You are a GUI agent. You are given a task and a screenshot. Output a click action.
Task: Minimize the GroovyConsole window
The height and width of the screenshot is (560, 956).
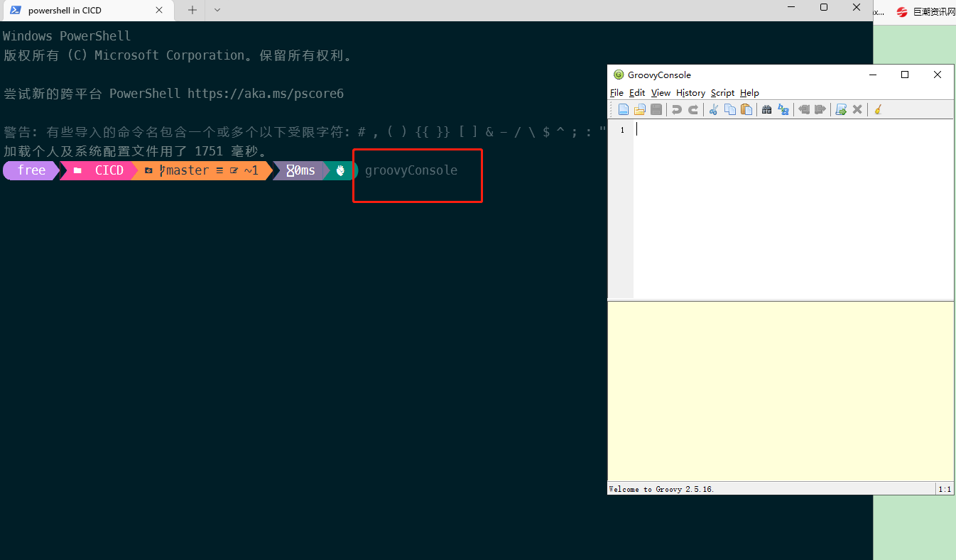pos(872,75)
